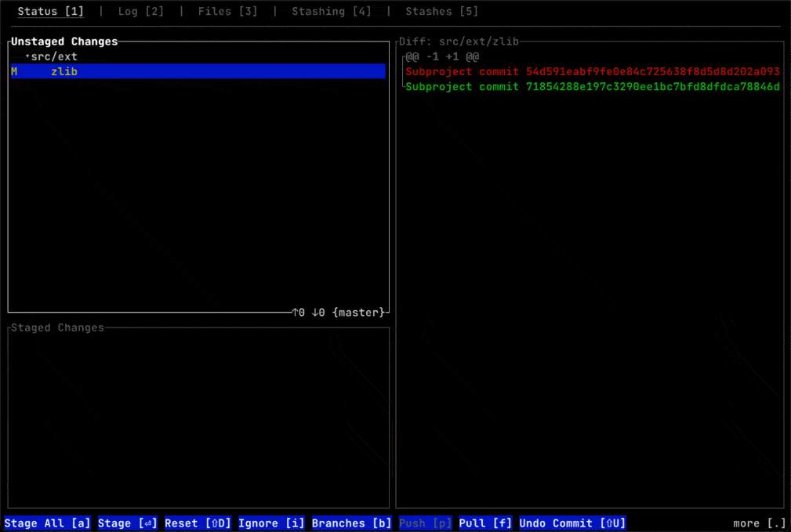Screen dimensions: 791x532
Task: Switch to the Log tab
Action: coord(140,11)
